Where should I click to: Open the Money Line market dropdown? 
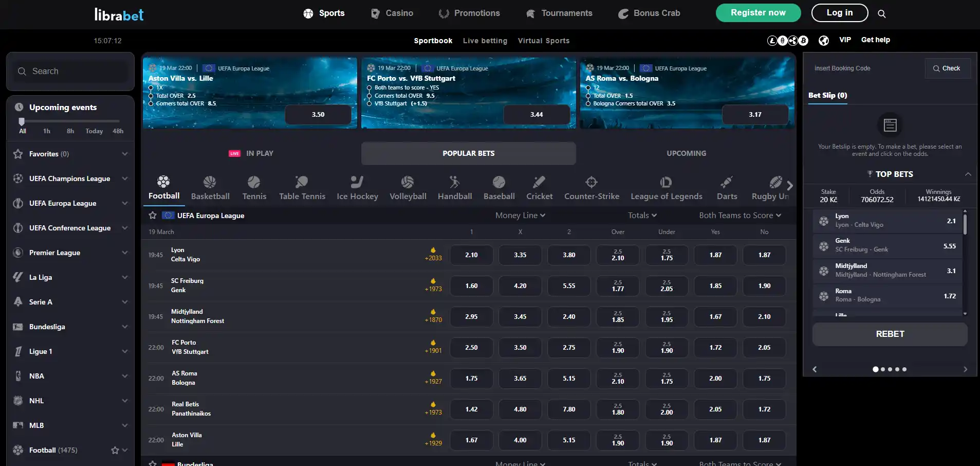click(520, 216)
